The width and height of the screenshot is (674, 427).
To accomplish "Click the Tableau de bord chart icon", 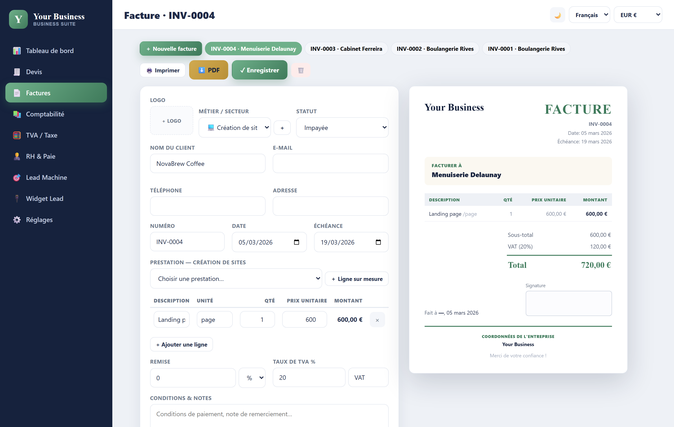I will tap(17, 51).
